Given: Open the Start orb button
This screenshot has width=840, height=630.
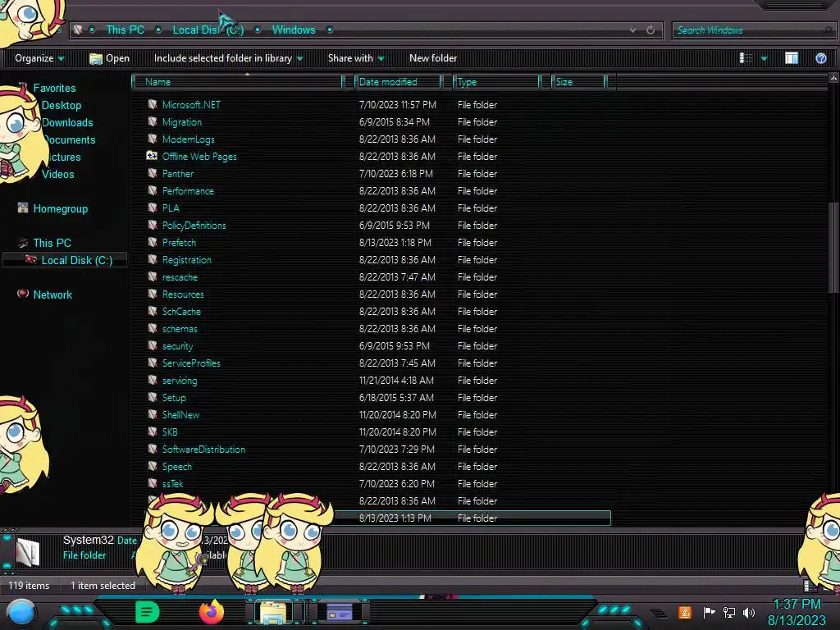Looking at the screenshot, I should tap(21, 612).
